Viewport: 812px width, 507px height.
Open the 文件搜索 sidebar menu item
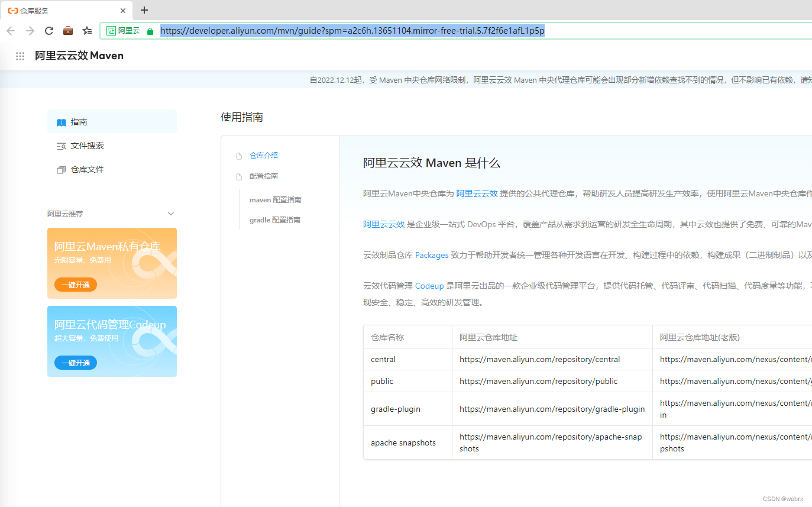click(112, 146)
